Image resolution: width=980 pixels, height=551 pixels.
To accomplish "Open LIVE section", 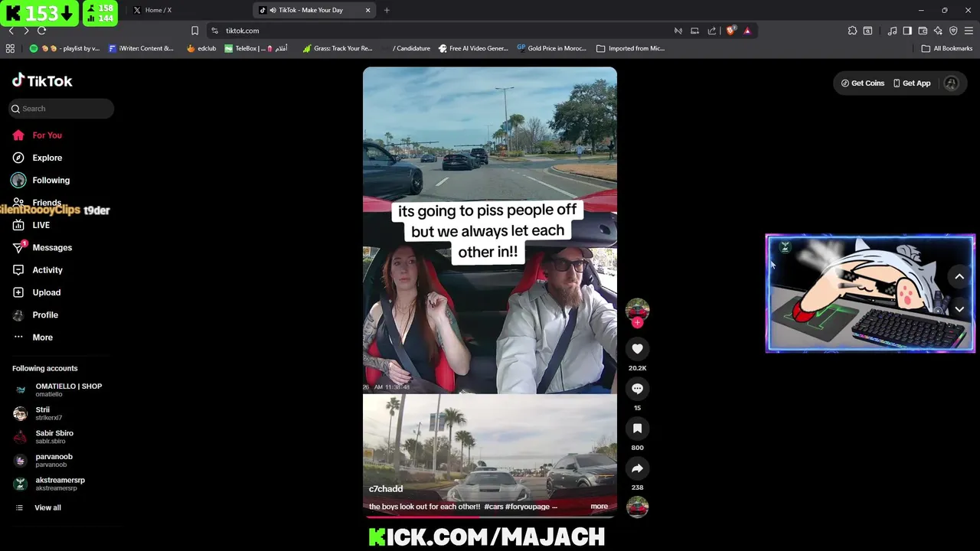I will (31, 225).
